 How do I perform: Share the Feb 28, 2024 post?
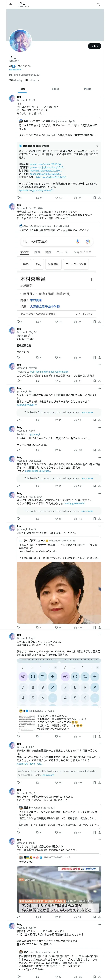[x=99, y=321]
